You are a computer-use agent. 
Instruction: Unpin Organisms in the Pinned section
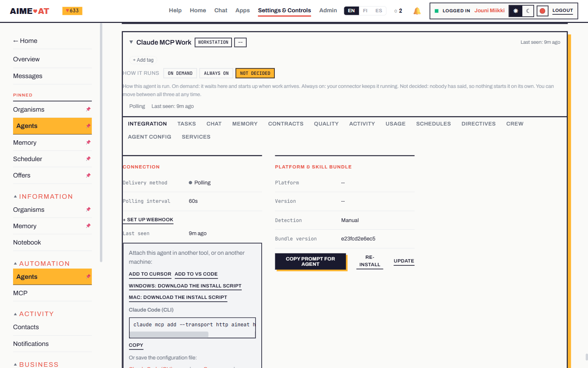coord(88,109)
